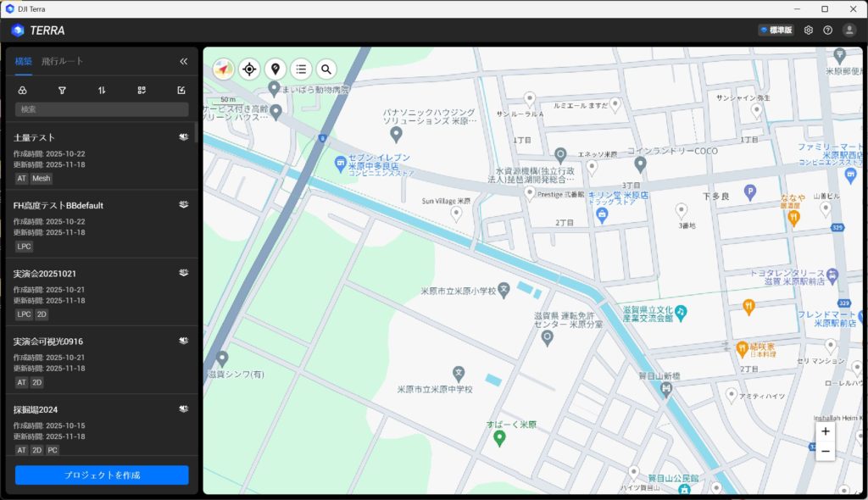Open the 標準版 edition badge
The width and height of the screenshot is (868, 500).
click(776, 31)
